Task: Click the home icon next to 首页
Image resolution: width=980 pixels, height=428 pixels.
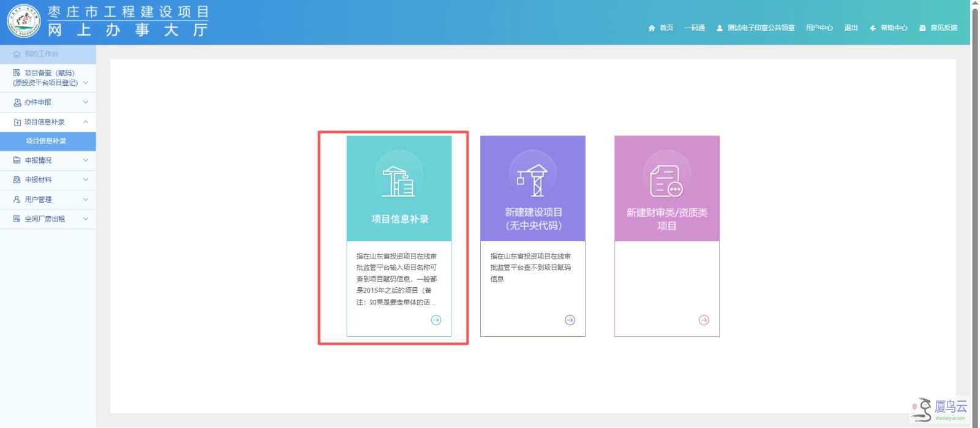Action: [652, 28]
